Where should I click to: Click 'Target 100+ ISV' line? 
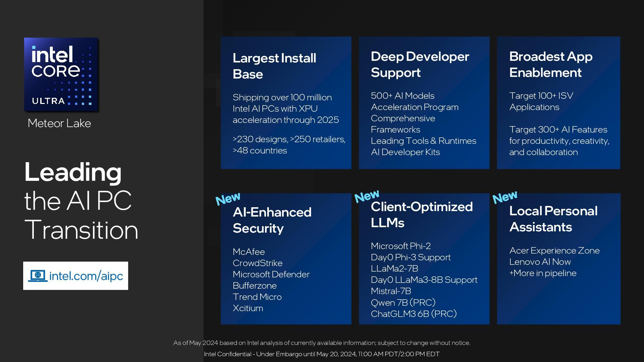[541, 96]
